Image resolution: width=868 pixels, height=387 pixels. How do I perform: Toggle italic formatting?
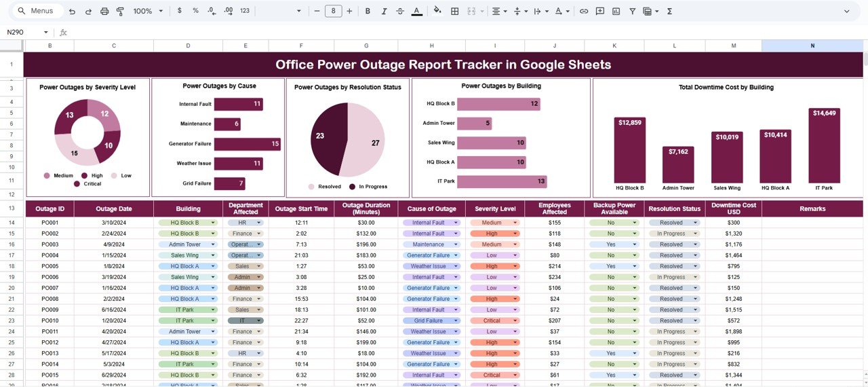[384, 12]
